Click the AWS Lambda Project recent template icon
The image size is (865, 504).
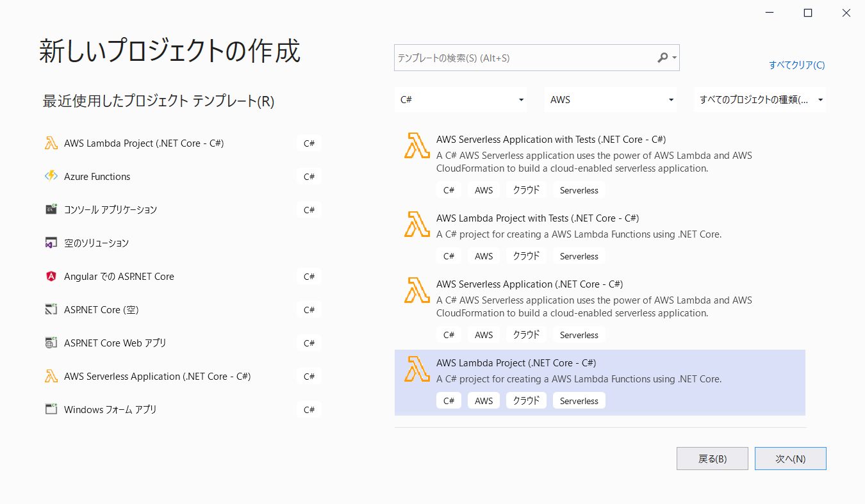(51, 143)
